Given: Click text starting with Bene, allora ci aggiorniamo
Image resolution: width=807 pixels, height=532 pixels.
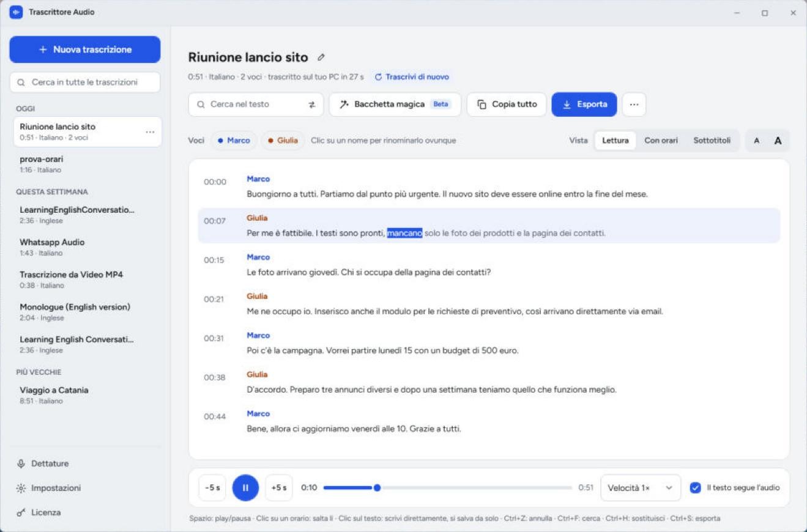Looking at the screenshot, I should (354, 429).
